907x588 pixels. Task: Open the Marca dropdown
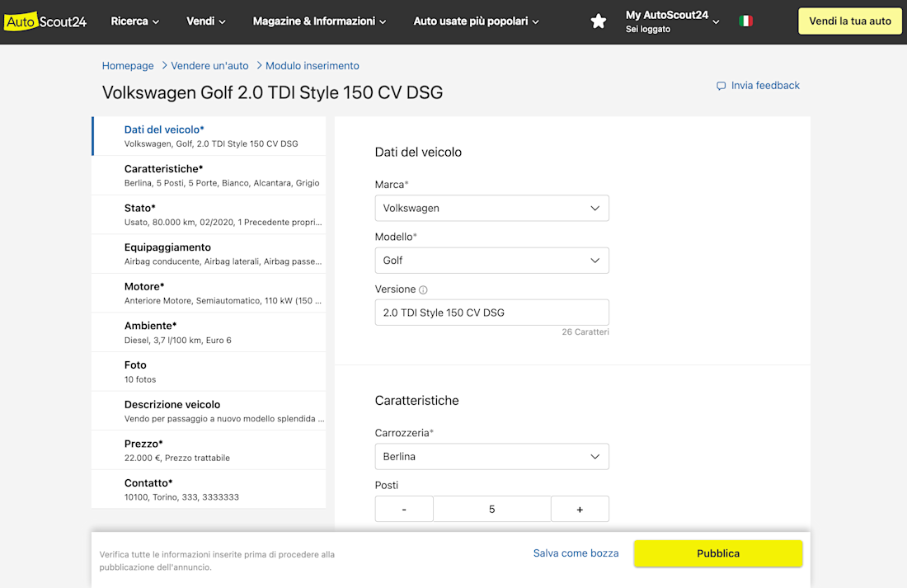pyautogui.click(x=491, y=208)
